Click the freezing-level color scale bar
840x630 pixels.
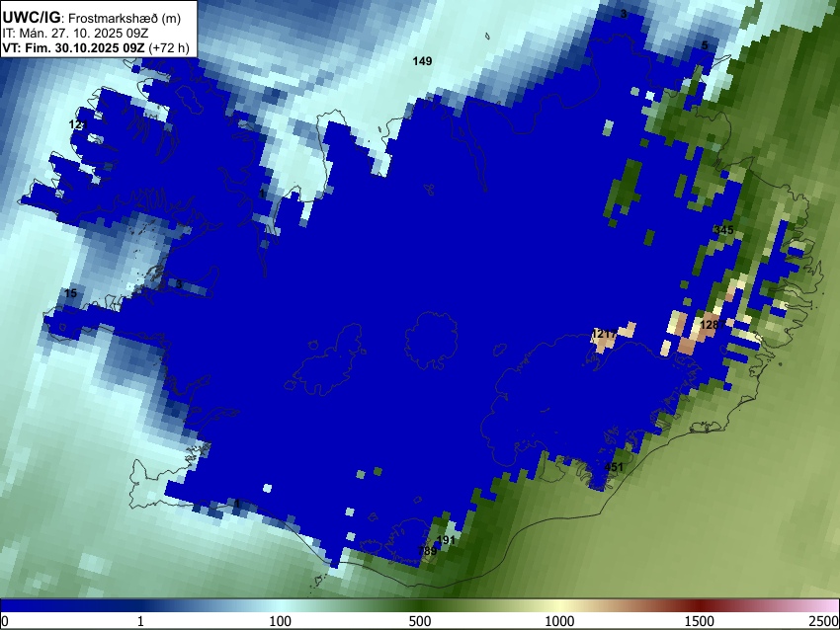point(420,605)
